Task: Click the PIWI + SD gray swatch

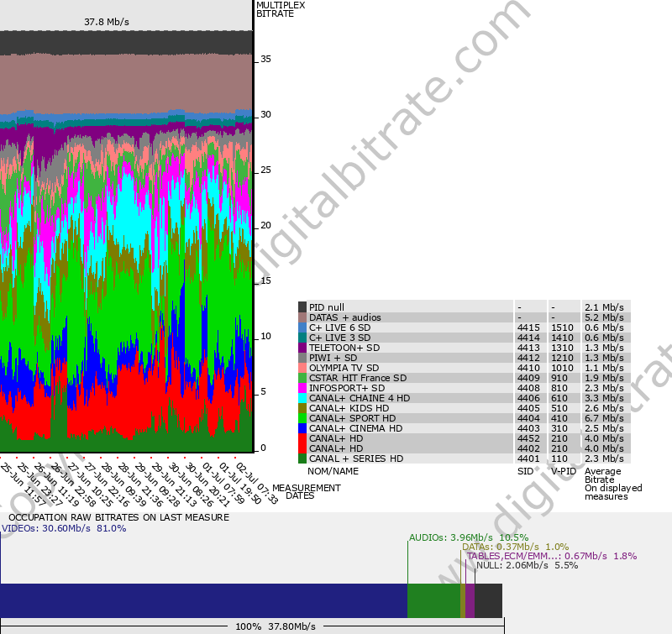Action: (302, 358)
